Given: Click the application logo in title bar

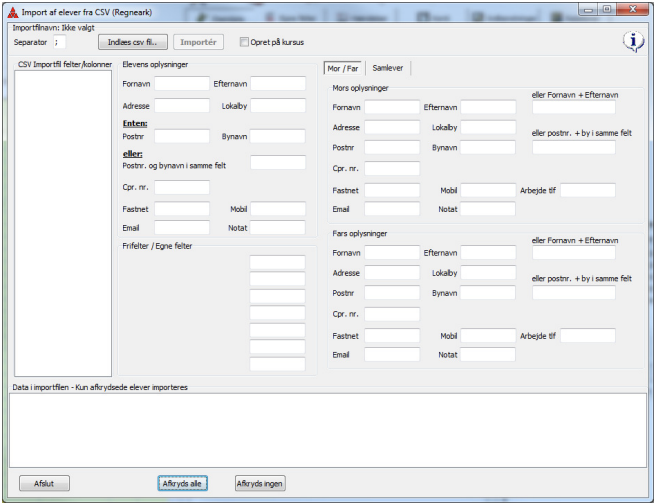Looking at the screenshot, I should [x=13, y=12].
